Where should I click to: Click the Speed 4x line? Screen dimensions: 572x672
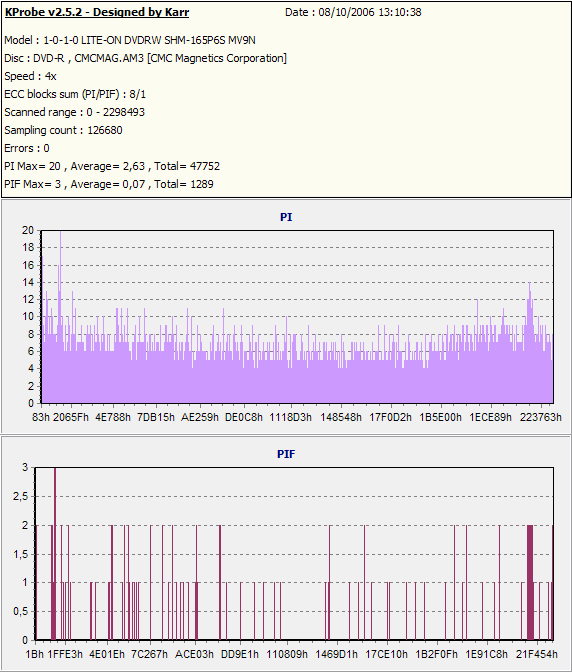pos(30,76)
